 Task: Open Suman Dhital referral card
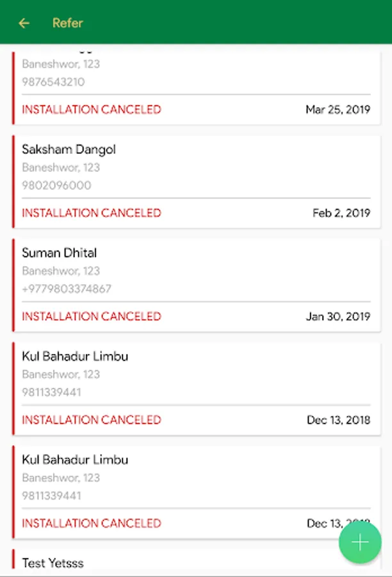[197, 285]
